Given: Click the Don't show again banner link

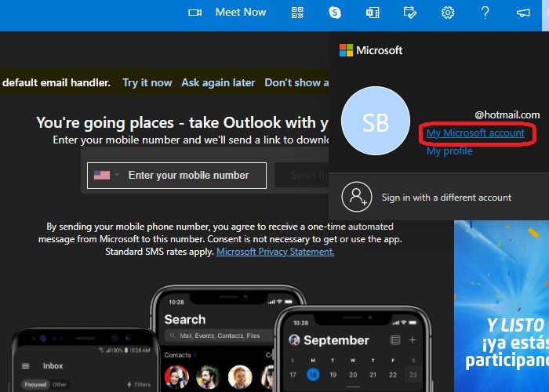Looking at the screenshot, I should pyautogui.click(x=296, y=82).
